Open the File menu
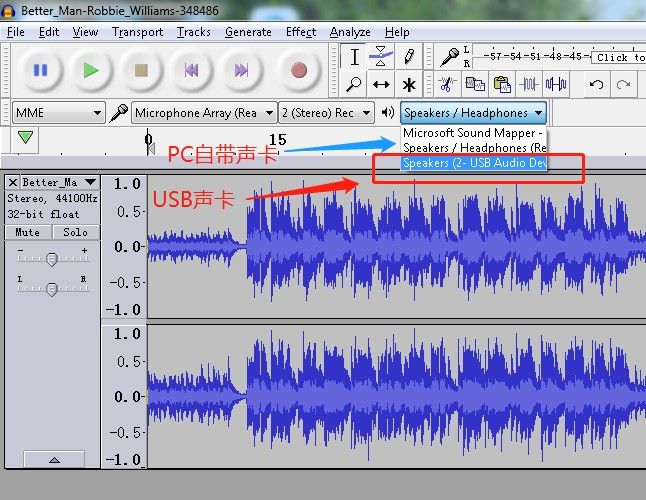Screen dimensions: 646x500 point(16,32)
